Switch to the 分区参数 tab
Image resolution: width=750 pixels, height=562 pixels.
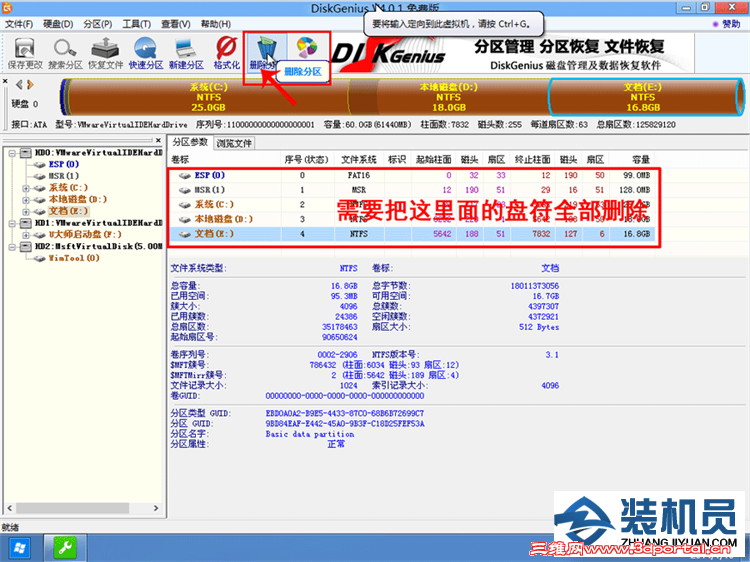pyautogui.click(x=190, y=142)
